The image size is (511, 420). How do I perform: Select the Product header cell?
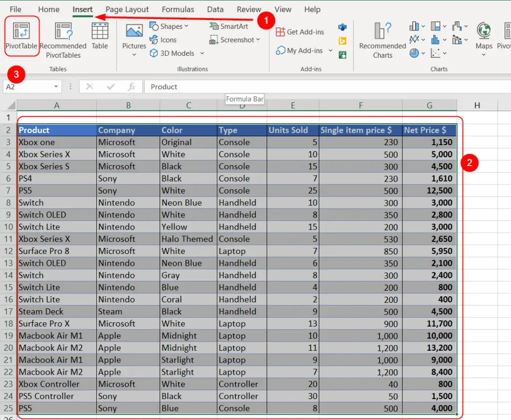57,130
